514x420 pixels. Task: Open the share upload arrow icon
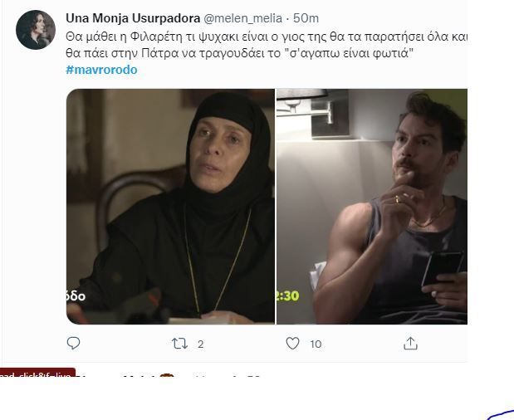pyautogui.click(x=409, y=343)
